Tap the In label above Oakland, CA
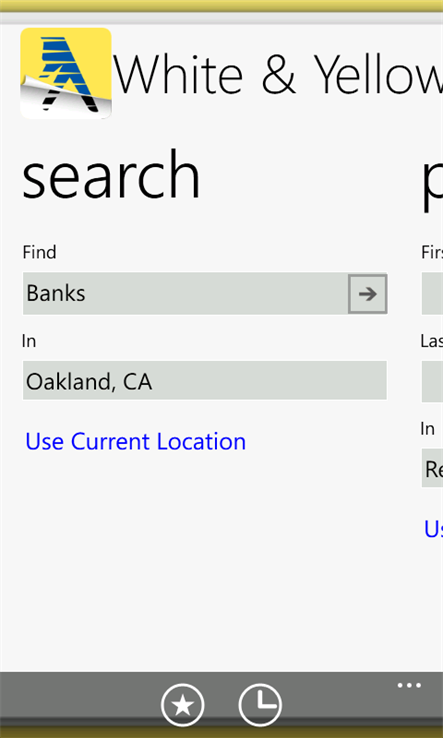The height and width of the screenshot is (738, 443). tap(29, 341)
